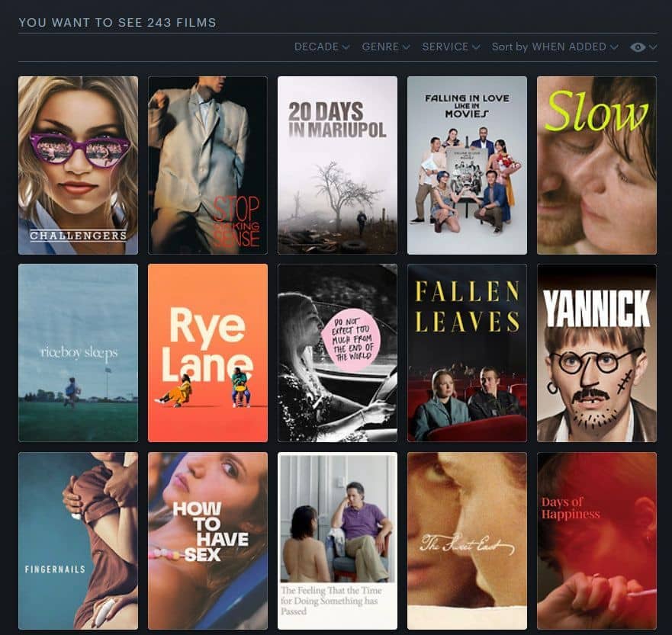Open Falling in Love Like in Movies poster
Image resolution: width=672 pixels, height=635 pixels.
click(467, 165)
